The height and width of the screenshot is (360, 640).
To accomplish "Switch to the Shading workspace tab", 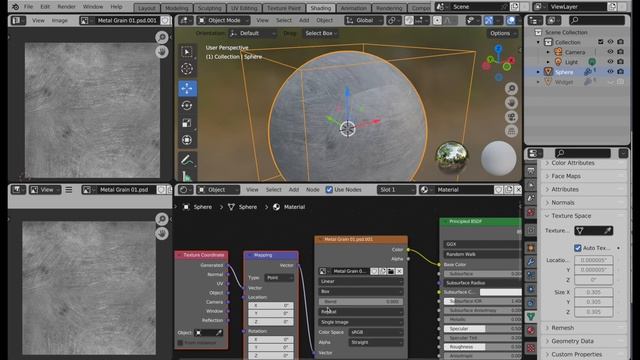I will point(321,8).
